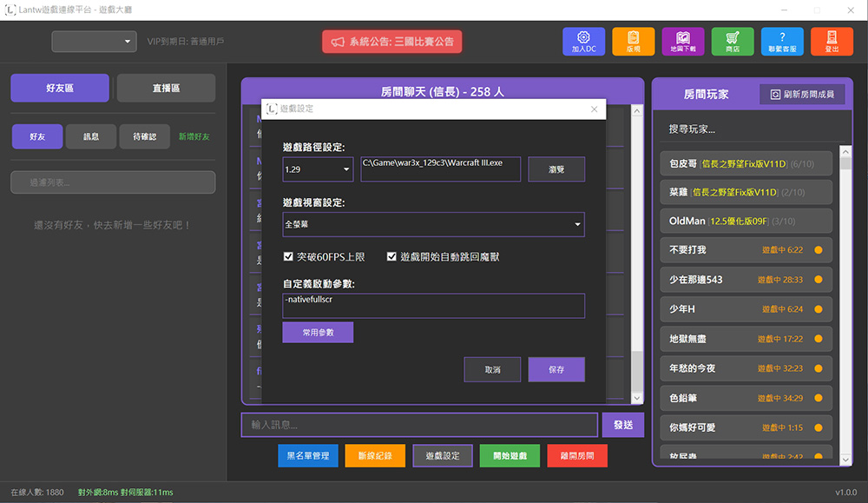The width and height of the screenshot is (868, 503).
Task: Open 黑名單管理 blacklist management
Action: 308,456
